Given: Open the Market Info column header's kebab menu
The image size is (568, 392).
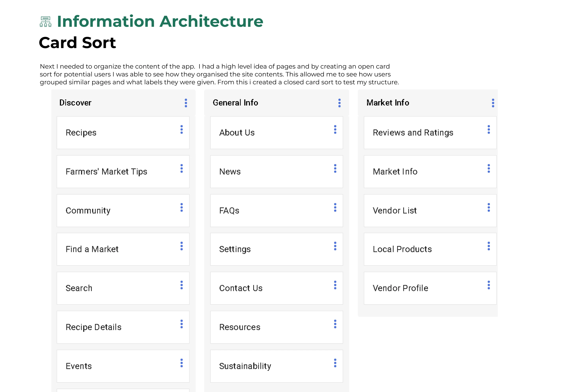Looking at the screenshot, I should click(x=493, y=103).
